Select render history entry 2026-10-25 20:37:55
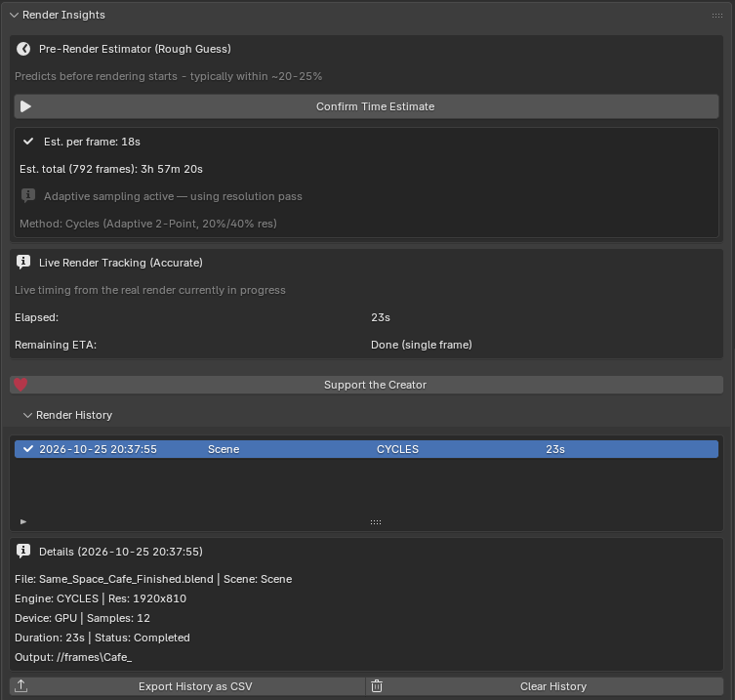The height and width of the screenshot is (700, 735). [366, 449]
